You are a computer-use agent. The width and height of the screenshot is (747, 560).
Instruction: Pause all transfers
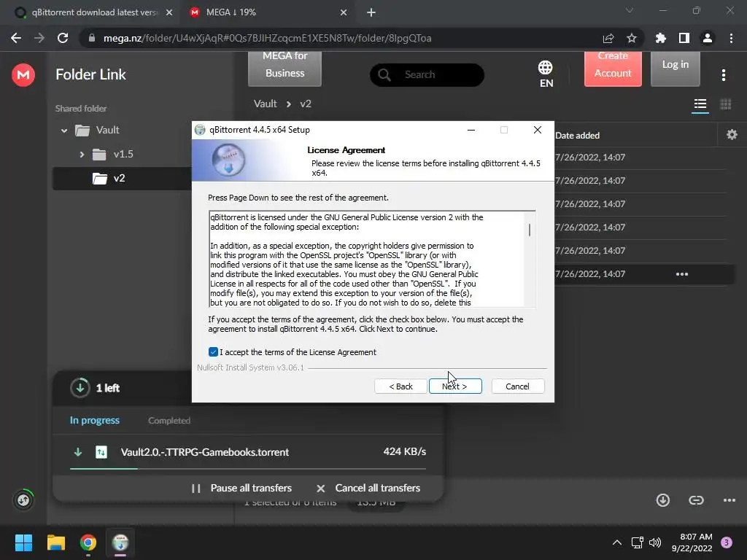tap(241, 488)
